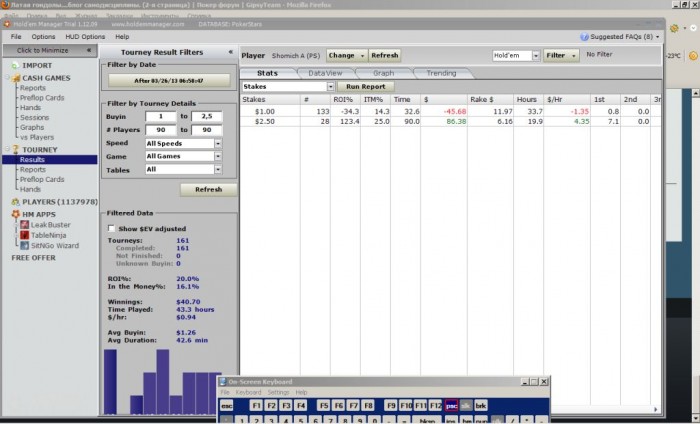
Task: Click the Rake $ column header
Action: coord(490,100)
